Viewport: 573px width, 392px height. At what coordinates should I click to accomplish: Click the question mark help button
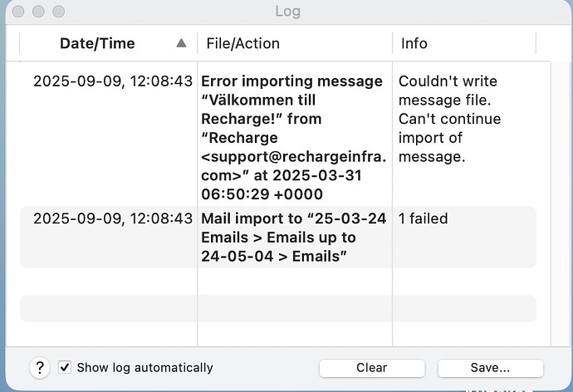[40, 367]
